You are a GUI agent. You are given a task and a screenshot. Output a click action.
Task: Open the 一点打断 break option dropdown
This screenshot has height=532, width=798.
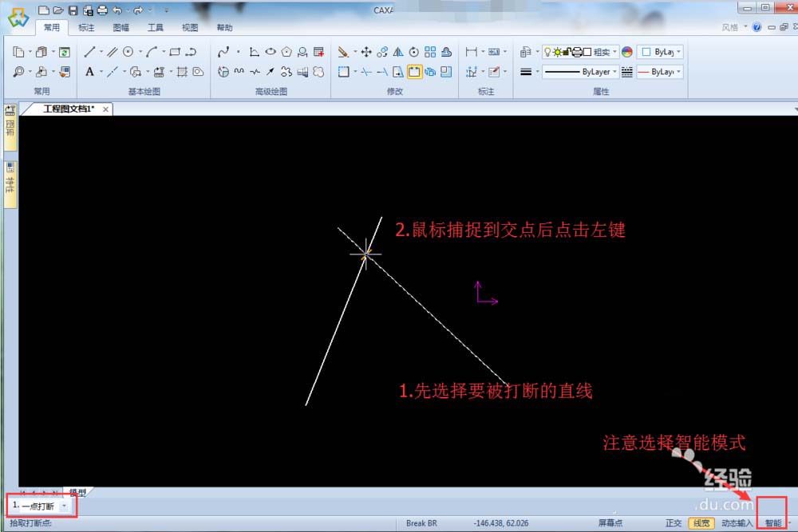[65, 505]
